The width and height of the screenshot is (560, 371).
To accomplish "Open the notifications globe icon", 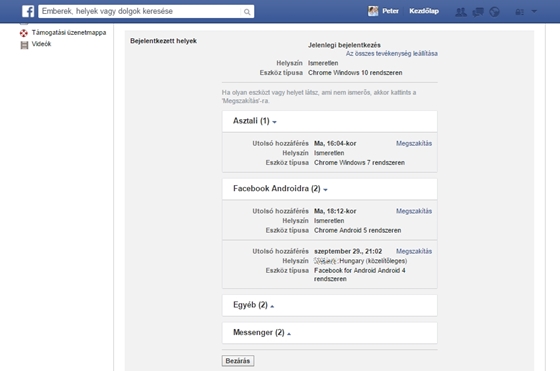I will coord(494,12).
